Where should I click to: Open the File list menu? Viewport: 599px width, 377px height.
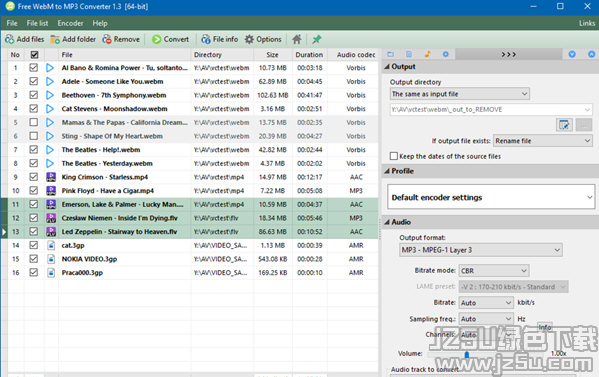(37, 23)
